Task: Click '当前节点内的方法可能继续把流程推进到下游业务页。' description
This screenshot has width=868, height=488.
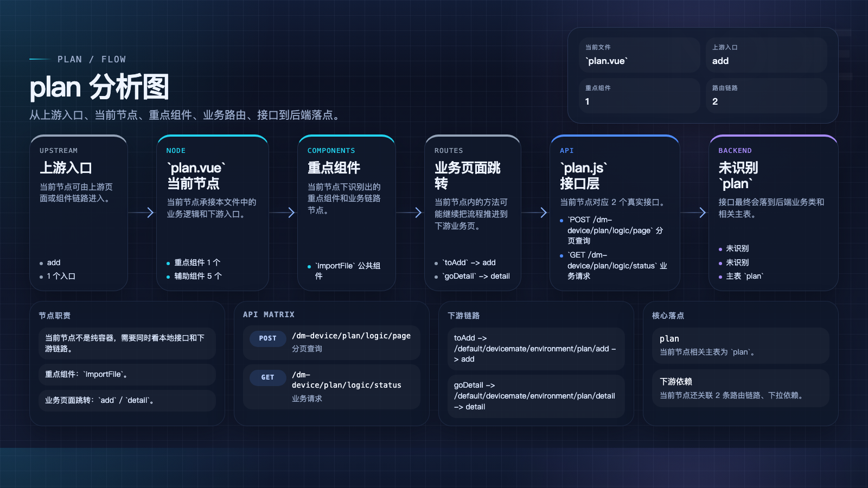Action: pyautogui.click(x=471, y=214)
